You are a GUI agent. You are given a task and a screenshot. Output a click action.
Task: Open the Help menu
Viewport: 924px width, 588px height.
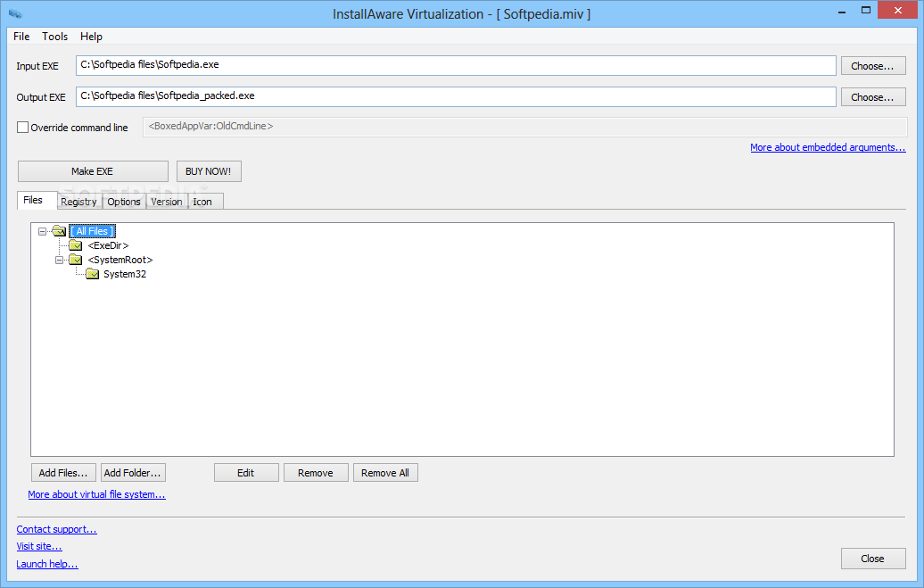tap(91, 36)
